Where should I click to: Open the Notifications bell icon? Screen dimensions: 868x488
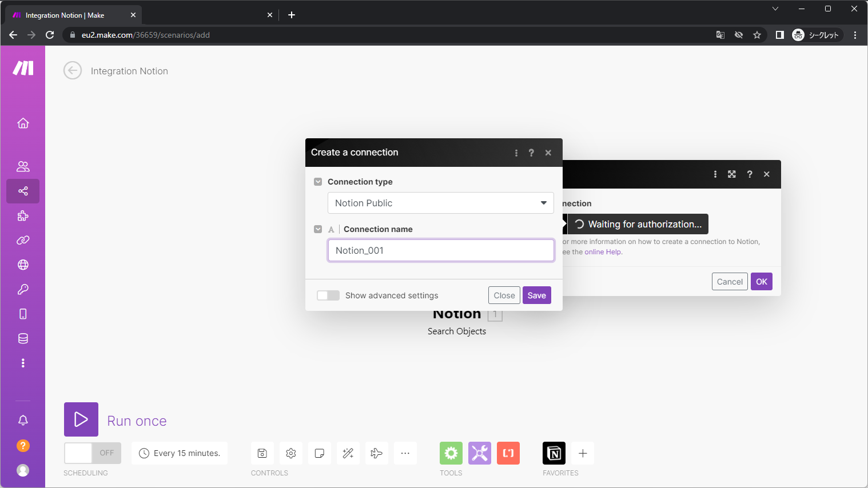tap(23, 421)
